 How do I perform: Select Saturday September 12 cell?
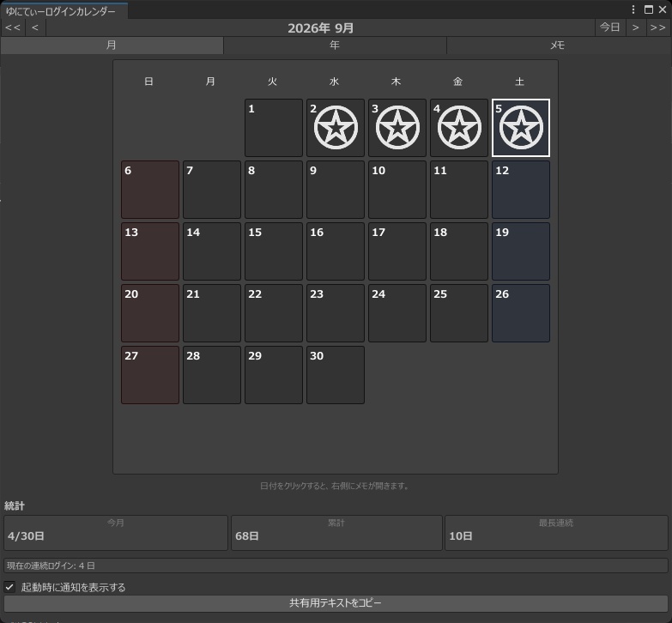[521, 190]
